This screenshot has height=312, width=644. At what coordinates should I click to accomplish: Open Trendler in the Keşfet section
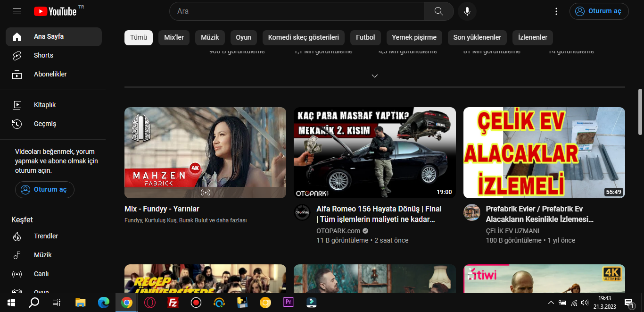click(x=54, y=236)
